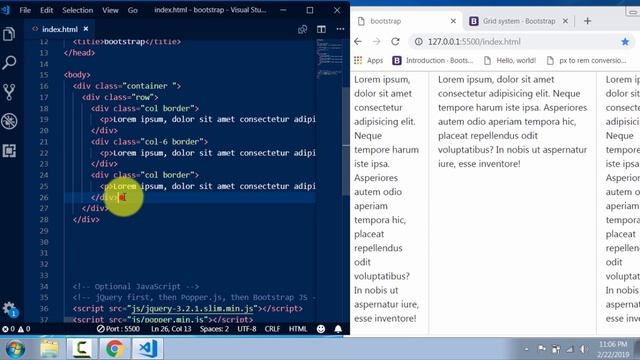Image resolution: width=640 pixels, height=360 pixels.
Task: Click UTF-8 encoding in status bar
Action: [x=247, y=329]
